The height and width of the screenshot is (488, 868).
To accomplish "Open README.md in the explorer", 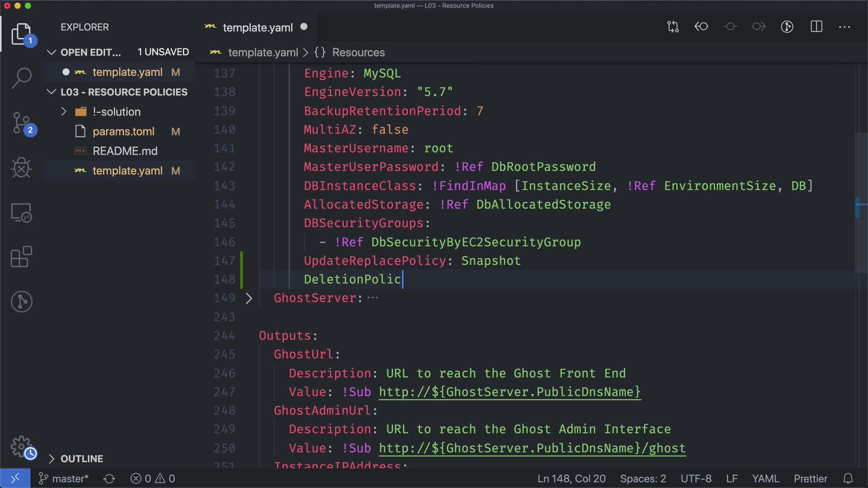I will tap(125, 151).
